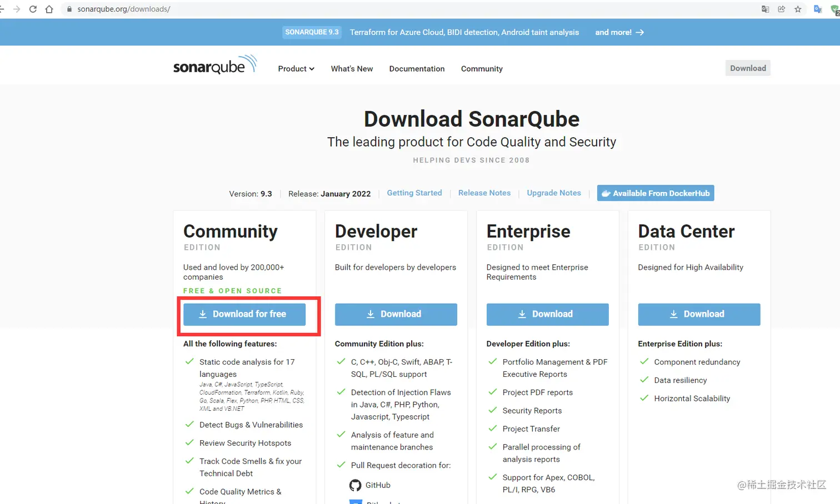Click 'Portfolio Management & PDF Executive Reports' text

click(555, 368)
